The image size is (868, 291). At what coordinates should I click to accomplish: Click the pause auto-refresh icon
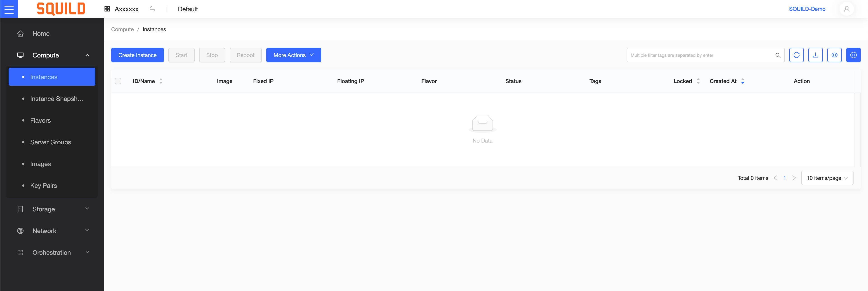(853, 55)
